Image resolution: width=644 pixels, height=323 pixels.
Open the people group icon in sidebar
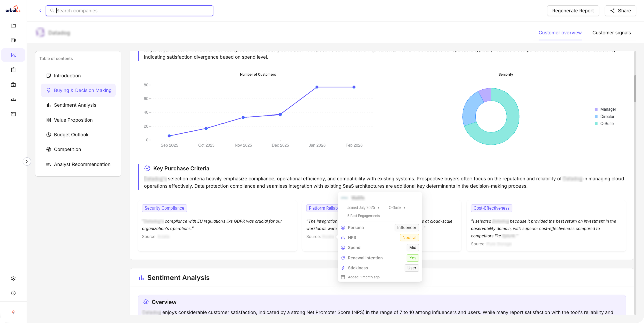tap(13, 99)
